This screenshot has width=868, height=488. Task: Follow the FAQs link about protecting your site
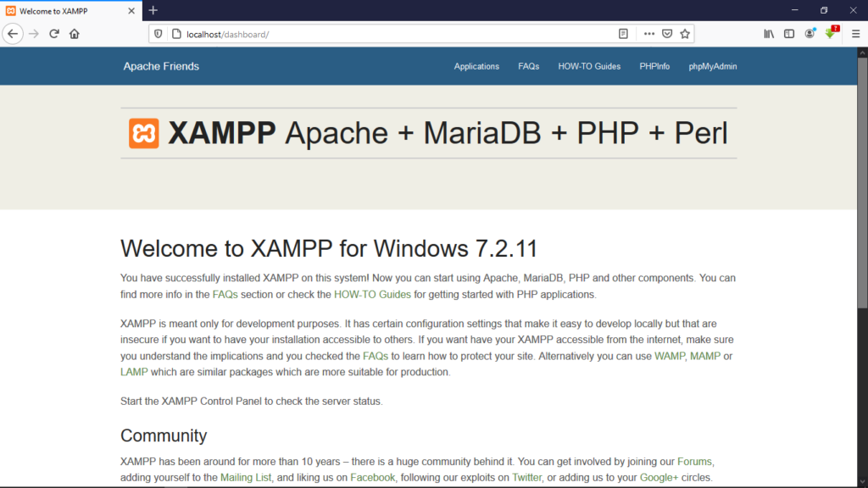376,356
